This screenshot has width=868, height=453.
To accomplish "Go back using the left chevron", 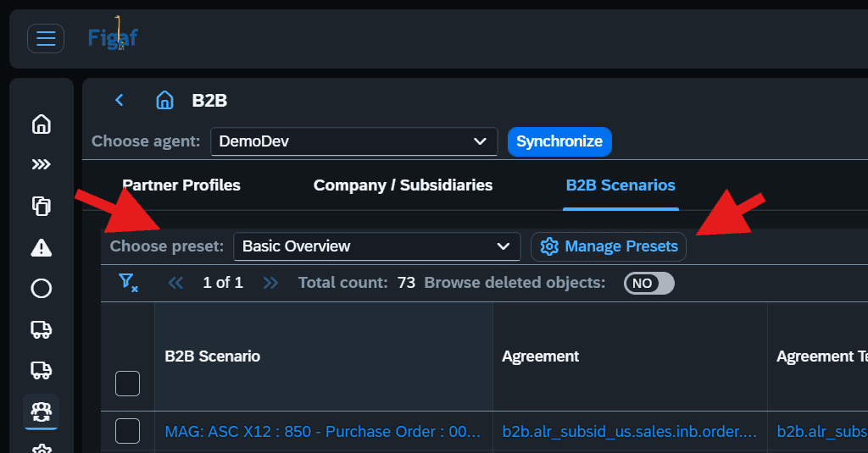I will pos(119,100).
